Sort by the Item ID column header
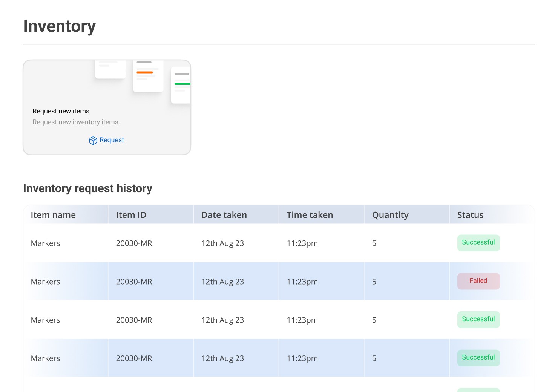The height and width of the screenshot is (392, 558). (x=131, y=215)
